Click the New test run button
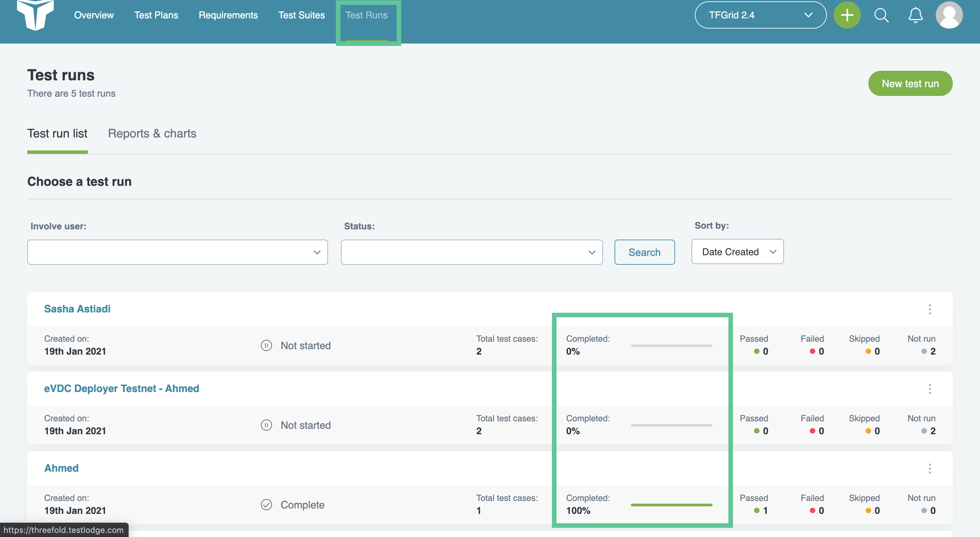This screenshot has width=980, height=537. 910,83
